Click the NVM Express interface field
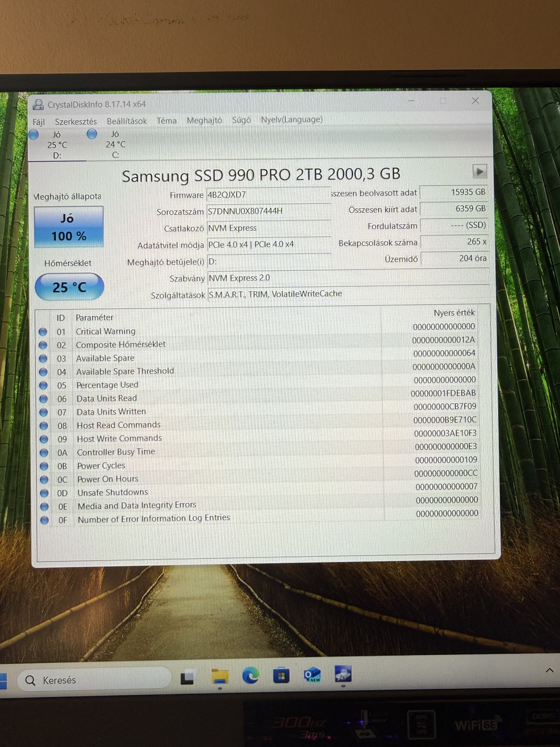560x747 pixels. pos(268,228)
